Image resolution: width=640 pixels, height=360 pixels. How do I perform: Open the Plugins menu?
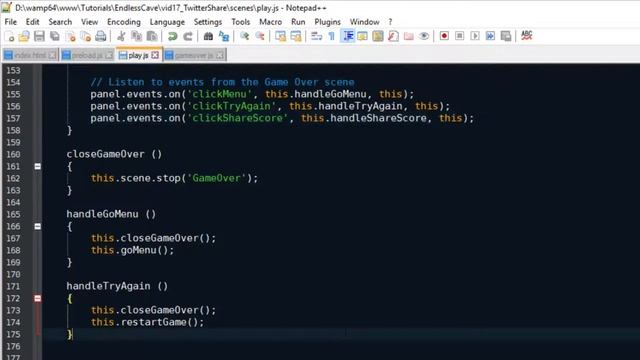pos(327,22)
